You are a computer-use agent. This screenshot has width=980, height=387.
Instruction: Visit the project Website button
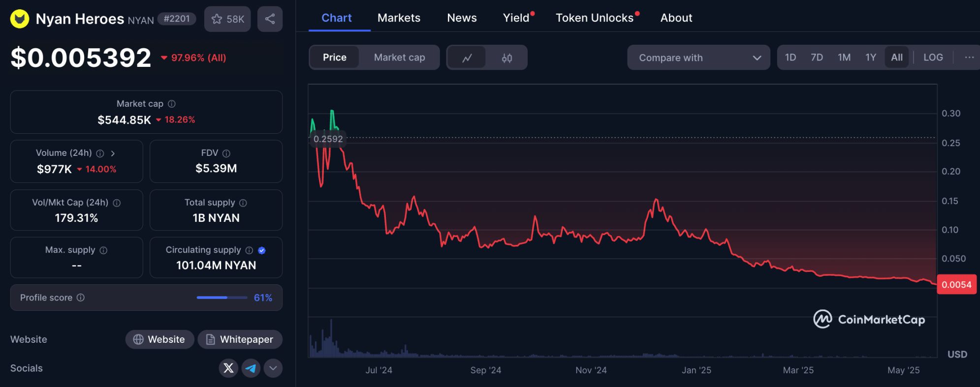coord(159,339)
